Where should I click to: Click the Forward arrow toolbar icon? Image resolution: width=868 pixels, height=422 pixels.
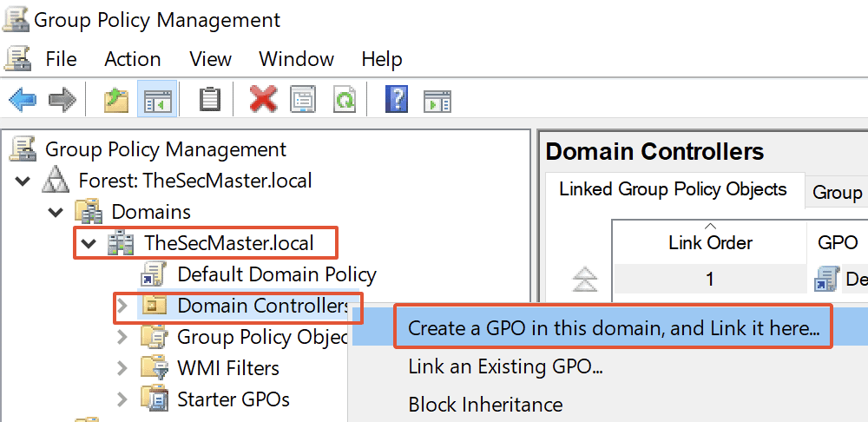(62, 100)
